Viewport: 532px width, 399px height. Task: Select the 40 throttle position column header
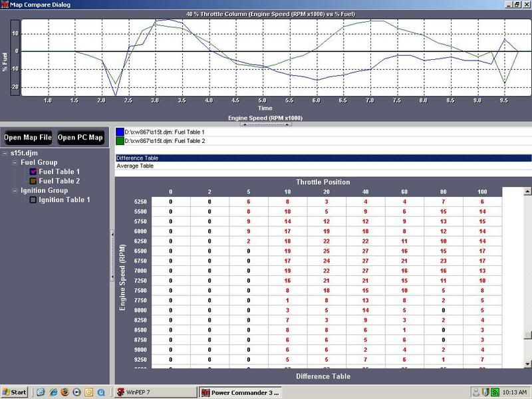(365, 192)
